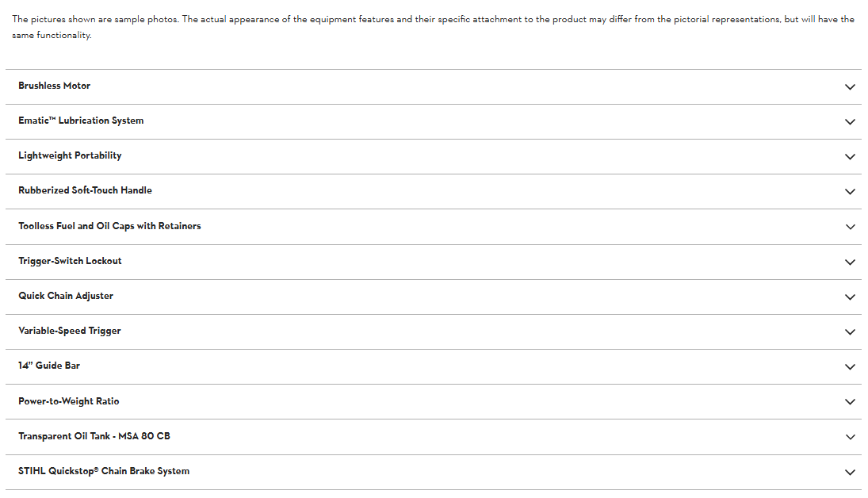The image size is (868, 498).
Task: Click the chevron beside Rubberized Soft-Touch Handle
Action: pyautogui.click(x=850, y=191)
